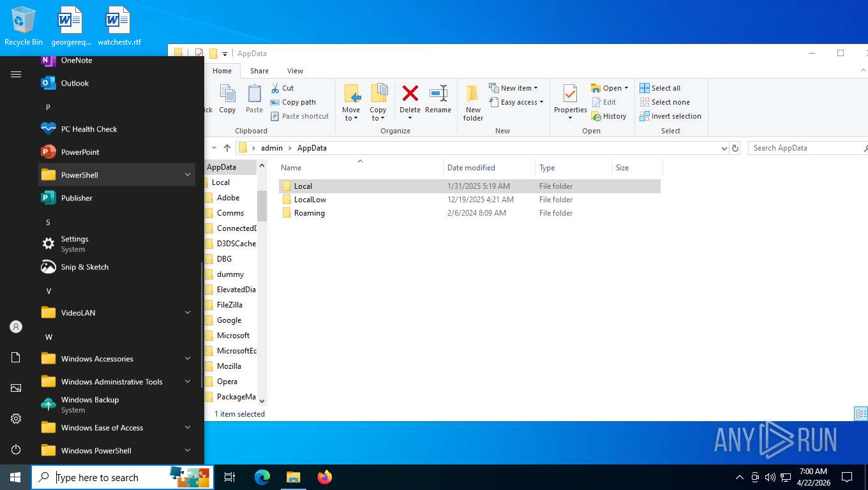The height and width of the screenshot is (490, 868).
Task: Open the PC Health Check app
Action: tap(117, 129)
